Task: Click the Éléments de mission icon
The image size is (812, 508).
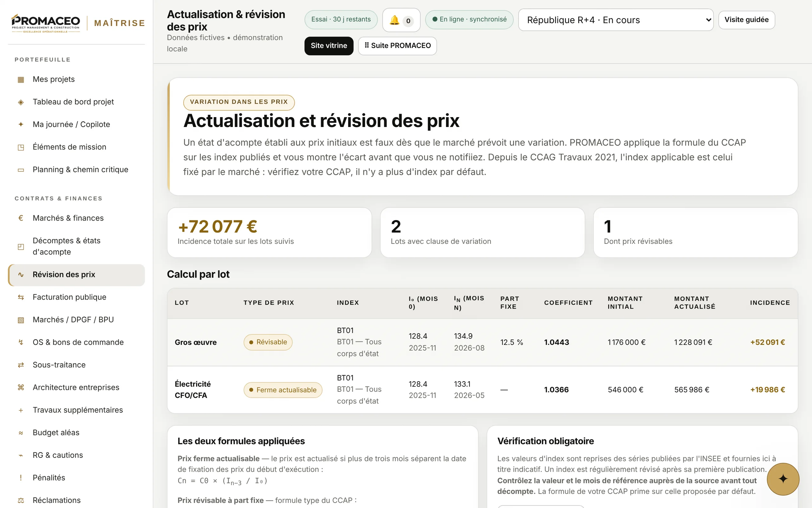Action: tap(21, 147)
